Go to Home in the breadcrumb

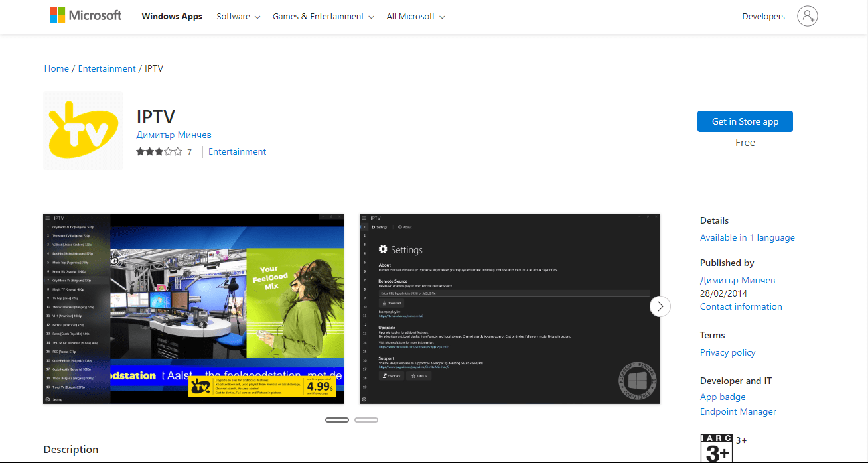(x=56, y=68)
